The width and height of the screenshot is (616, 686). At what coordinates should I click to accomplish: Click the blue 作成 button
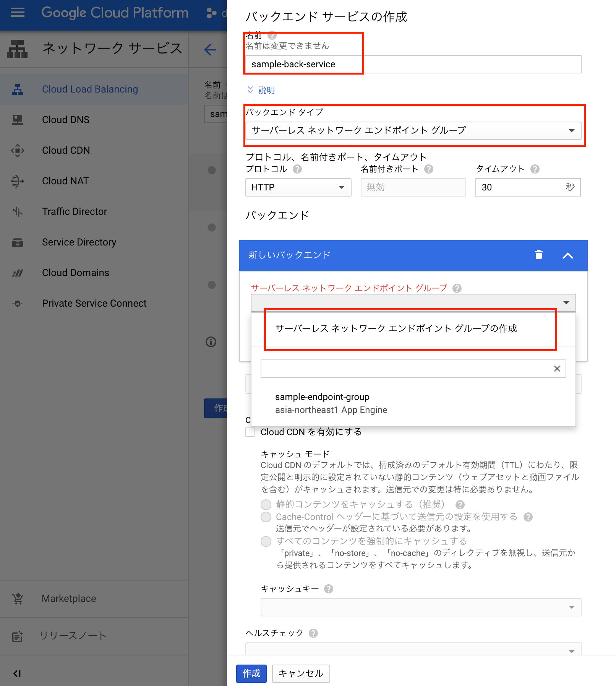pos(251,673)
